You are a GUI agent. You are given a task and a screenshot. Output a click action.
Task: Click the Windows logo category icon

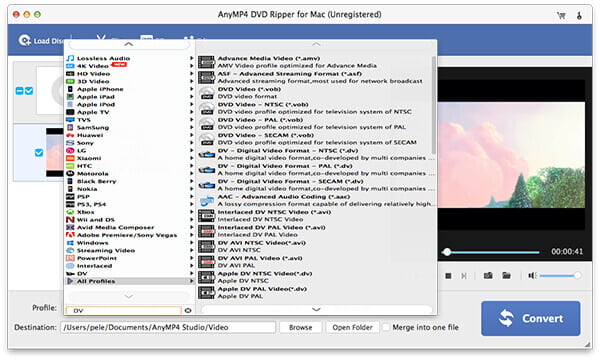pos(70,243)
